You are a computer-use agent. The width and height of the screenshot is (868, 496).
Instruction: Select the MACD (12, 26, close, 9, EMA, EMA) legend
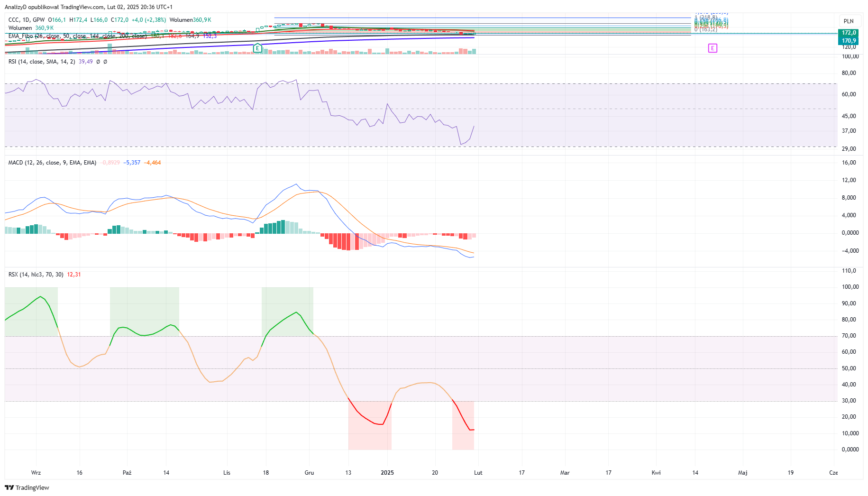(52, 163)
